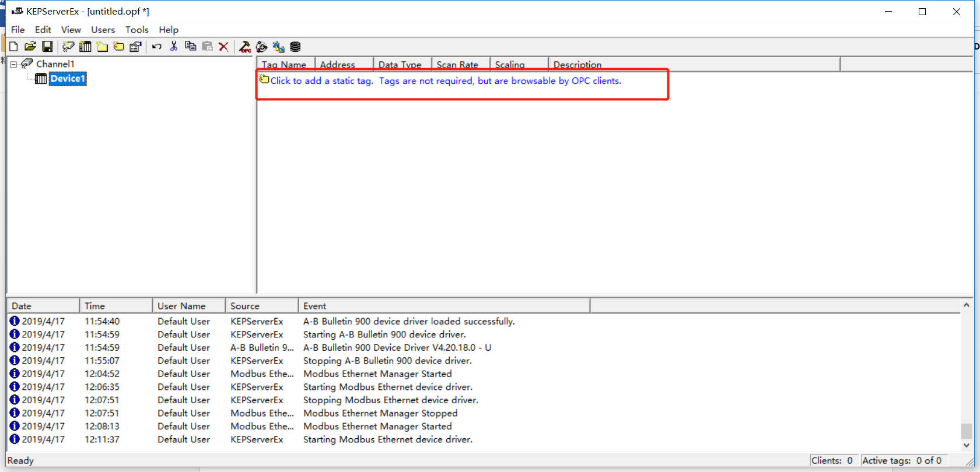Click info icon for 12:11:37 log entry
Screen dimensions: 980x472
pos(15,439)
